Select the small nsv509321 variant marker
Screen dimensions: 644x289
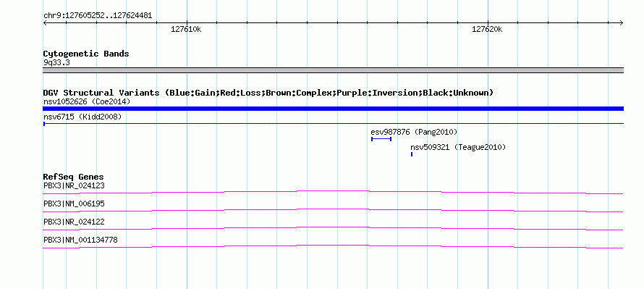[x=412, y=154]
